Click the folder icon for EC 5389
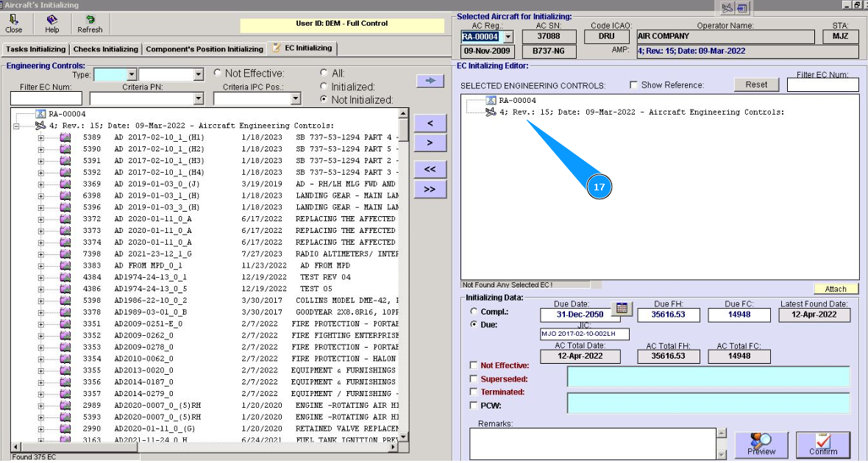This screenshot has width=868, height=463. 65,137
